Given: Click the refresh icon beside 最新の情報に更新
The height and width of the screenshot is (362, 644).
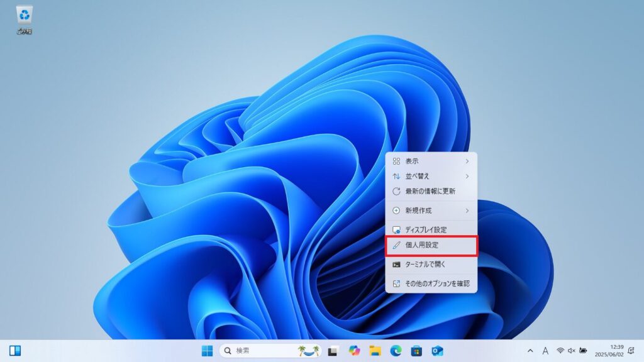Looking at the screenshot, I should coord(396,191).
